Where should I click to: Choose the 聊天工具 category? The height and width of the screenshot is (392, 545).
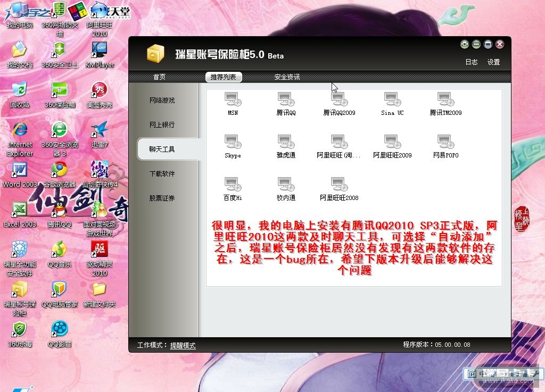168,149
